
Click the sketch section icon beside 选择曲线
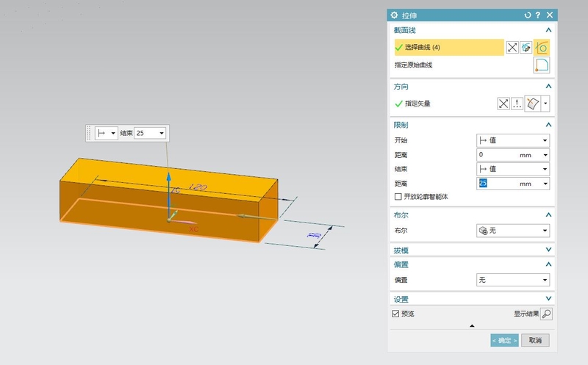tap(526, 47)
